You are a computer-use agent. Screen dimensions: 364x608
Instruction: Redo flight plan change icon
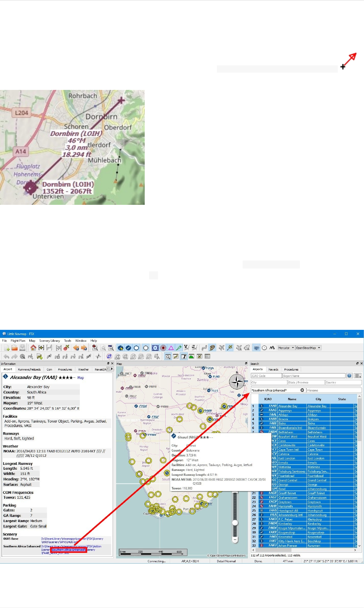pos(14,356)
